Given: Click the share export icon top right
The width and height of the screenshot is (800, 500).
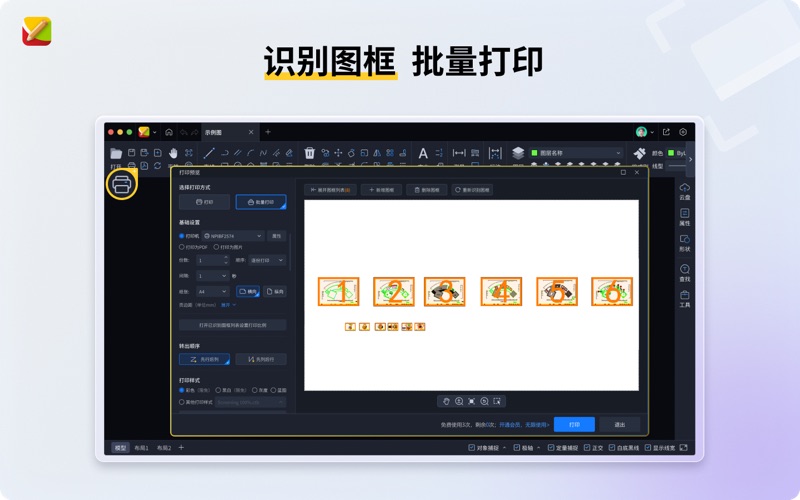Looking at the screenshot, I should coord(666,132).
